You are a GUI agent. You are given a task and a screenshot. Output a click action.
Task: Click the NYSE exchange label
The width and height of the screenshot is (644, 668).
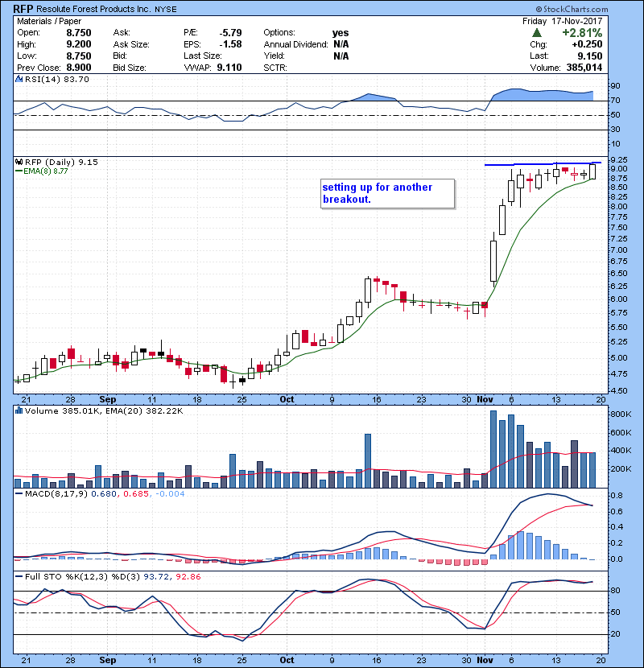165,10
